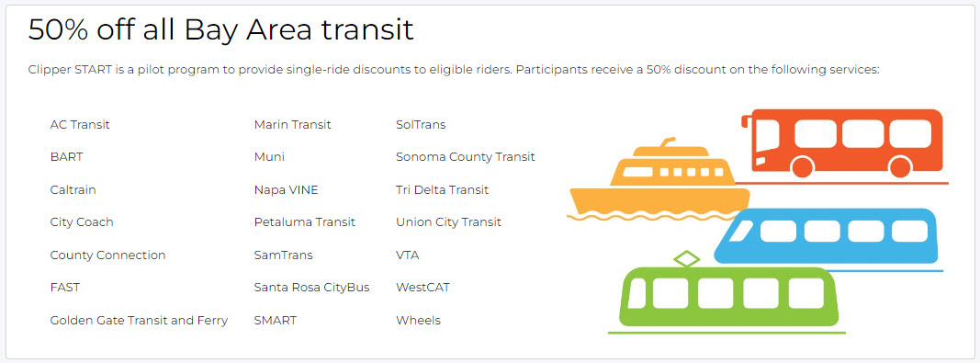Viewport: 980px width, 363px height.
Task: Select Santa Rosa CityBus
Action: pos(312,288)
